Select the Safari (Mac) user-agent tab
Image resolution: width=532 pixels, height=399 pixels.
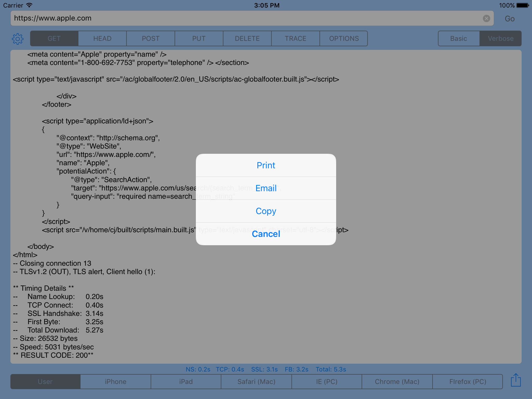256,382
